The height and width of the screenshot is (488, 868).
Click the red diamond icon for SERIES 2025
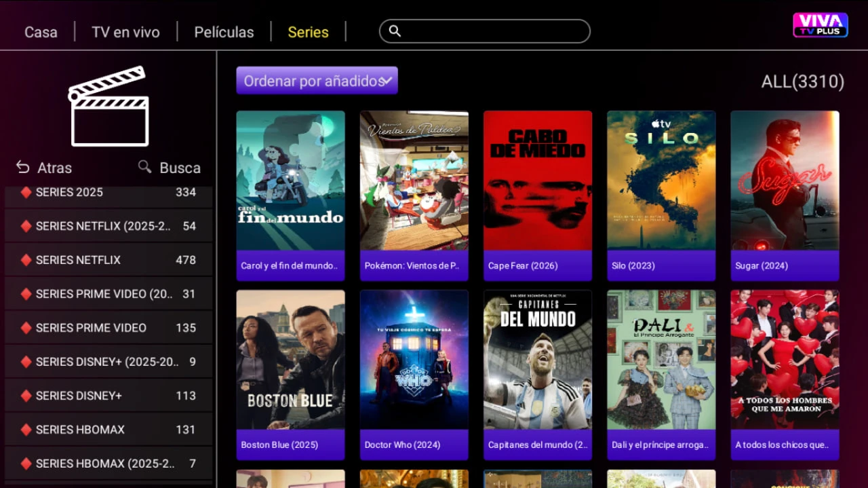pyautogui.click(x=26, y=192)
